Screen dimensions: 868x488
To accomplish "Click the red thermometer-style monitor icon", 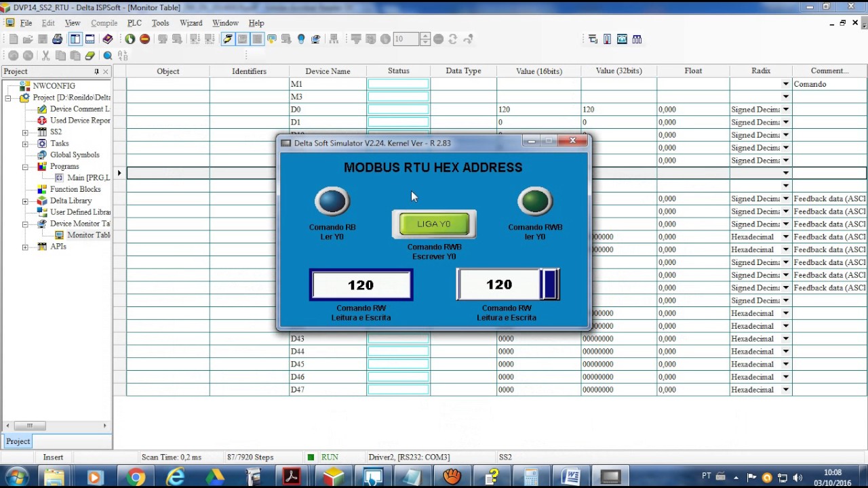I will coord(607,39).
